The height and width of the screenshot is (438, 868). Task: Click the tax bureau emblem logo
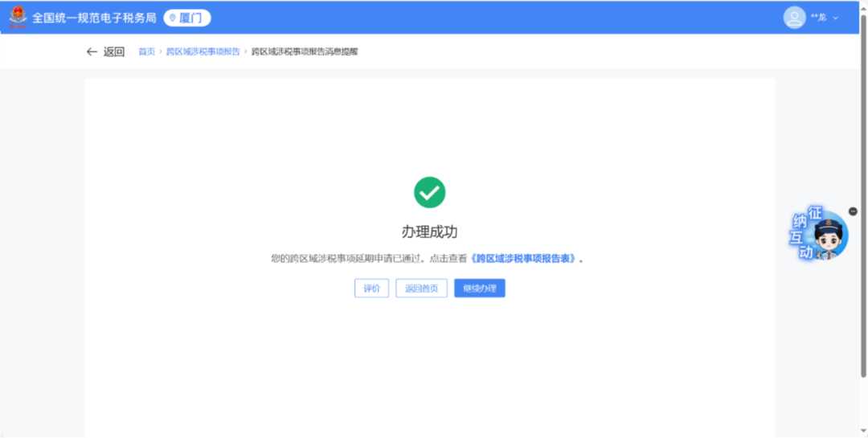pyautogui.click(x=18, y=18)
